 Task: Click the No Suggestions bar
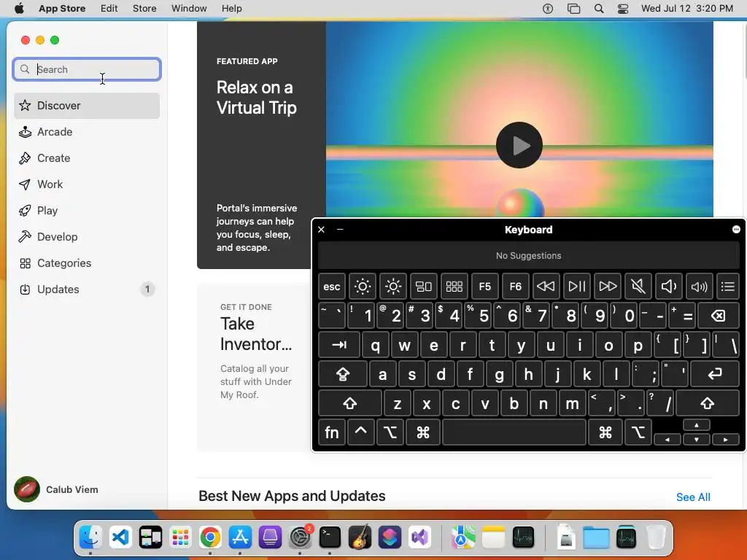click(529, 256)
